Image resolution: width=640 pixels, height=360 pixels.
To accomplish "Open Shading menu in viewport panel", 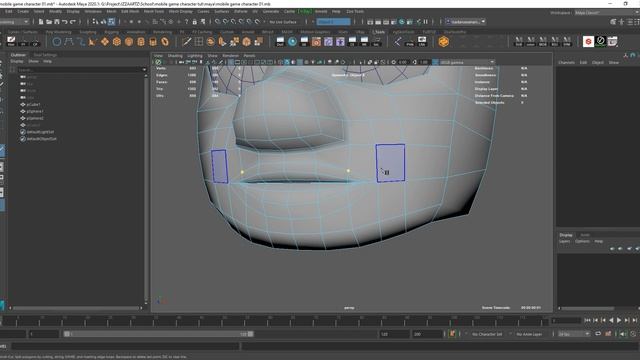I will click(175, 56).
